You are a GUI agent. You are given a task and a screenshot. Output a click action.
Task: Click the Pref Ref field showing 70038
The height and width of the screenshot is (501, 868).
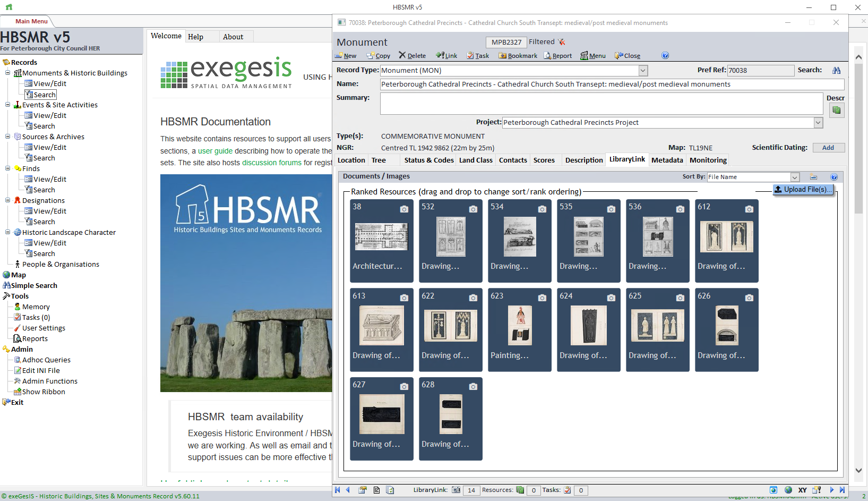point(761,71)
